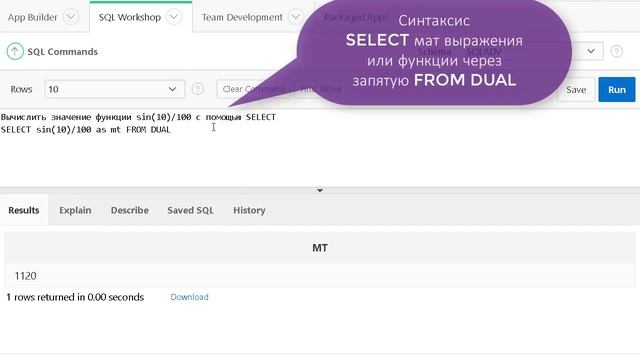Click the Clear Command button
The image size is (640, 360).
(x=253, y=89)
